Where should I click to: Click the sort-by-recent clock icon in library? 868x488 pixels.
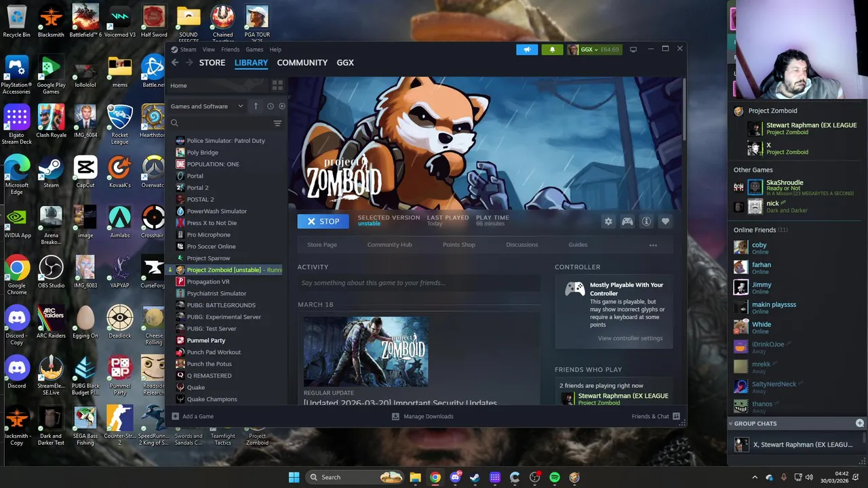pyautogui.click(x=270, y=106)
